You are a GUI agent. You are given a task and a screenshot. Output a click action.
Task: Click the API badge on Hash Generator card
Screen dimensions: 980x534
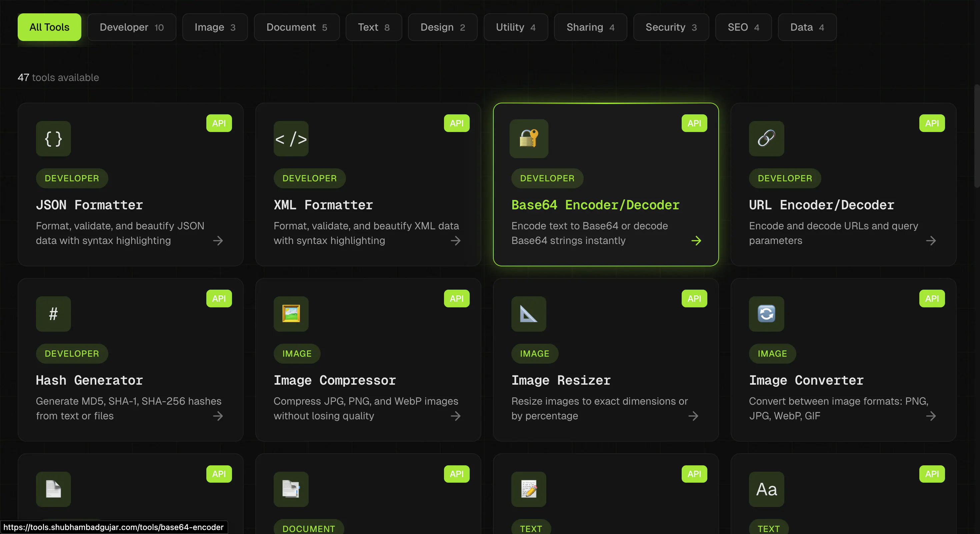(219, 299)
